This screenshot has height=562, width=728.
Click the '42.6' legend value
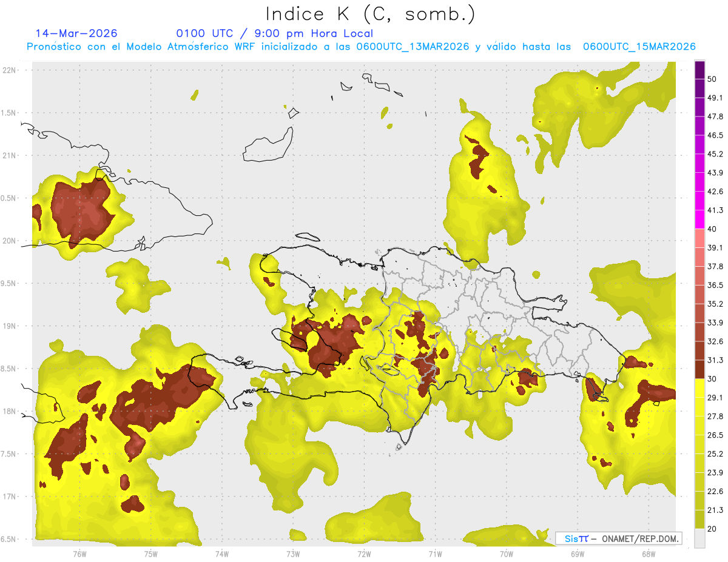pyautogui.click(x=715, y=192)
